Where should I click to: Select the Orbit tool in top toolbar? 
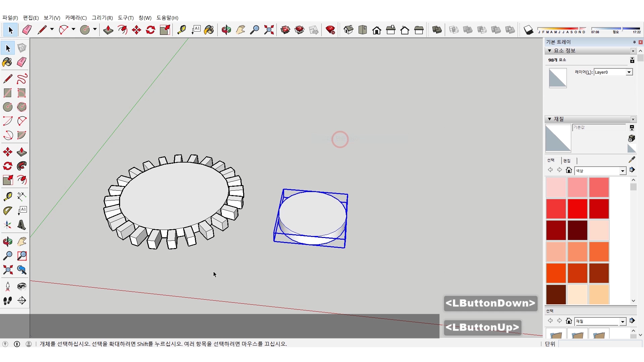point(226,30)
